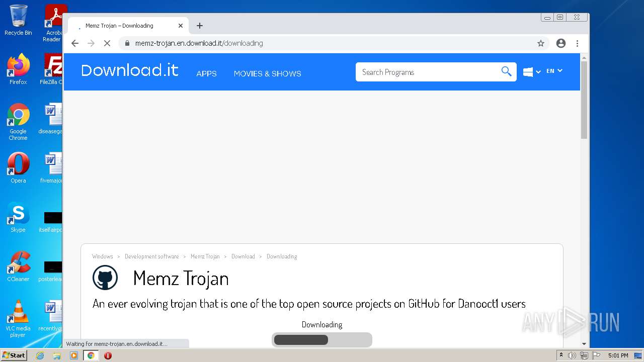The width and height of the screenshot is (644, 362).
Task: Select the Skype desktop icon
Action: coord(18,217)
